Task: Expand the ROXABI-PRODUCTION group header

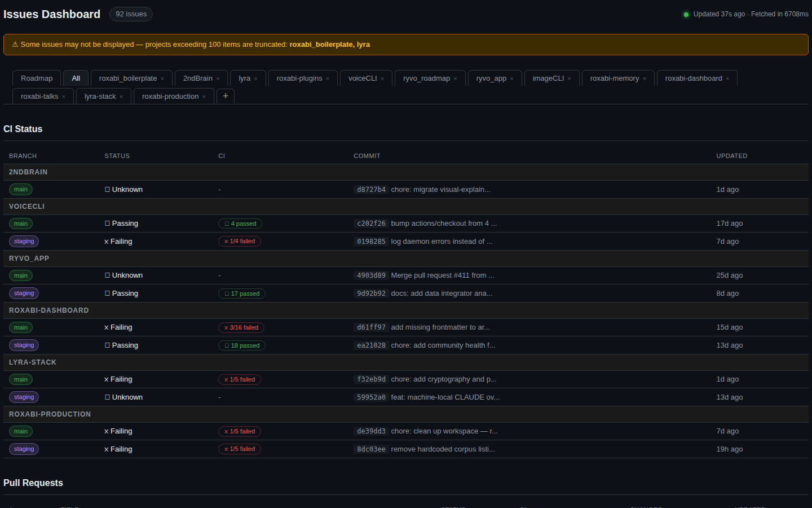Action: point(50,414)
